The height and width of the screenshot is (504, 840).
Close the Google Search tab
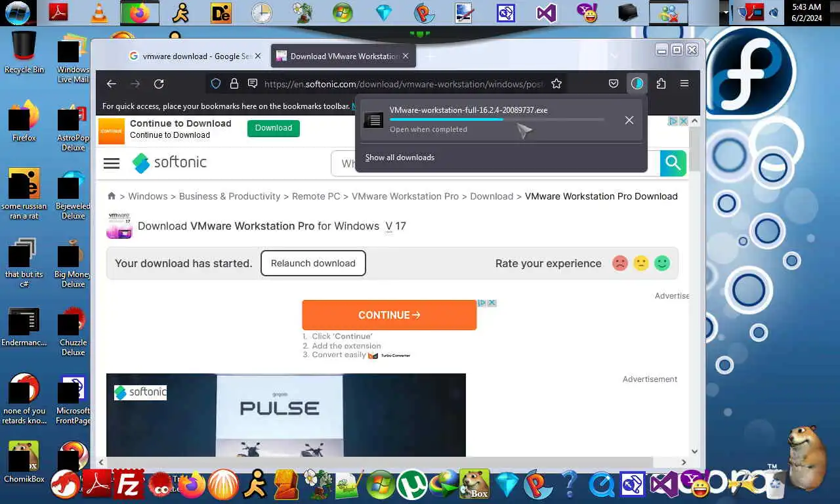coord(258,56)
